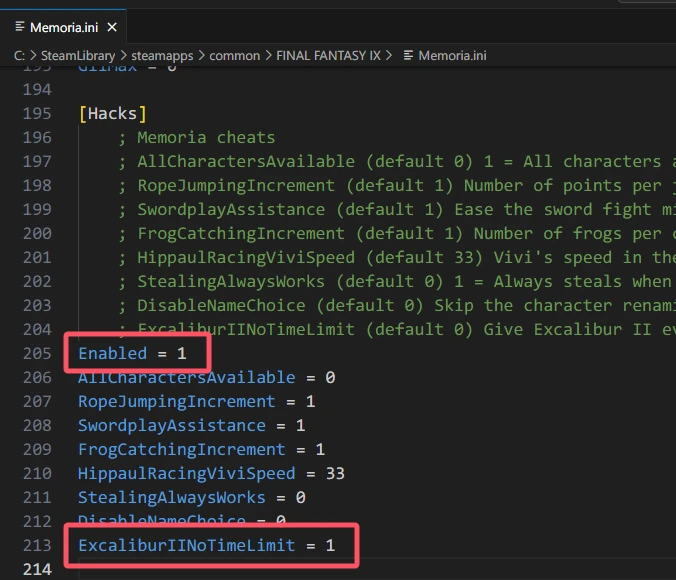The width and height of the screenshot is (676, 580).
Task: Click 'ExcaliburIINoTimeLimit = 1' on line 213
Action: click(207, 546)
